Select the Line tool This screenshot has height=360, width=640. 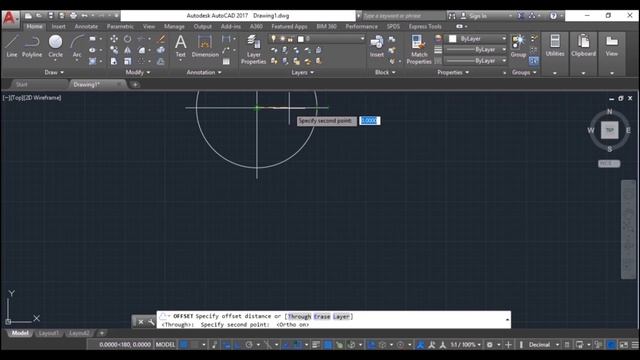tap(11, 46)
